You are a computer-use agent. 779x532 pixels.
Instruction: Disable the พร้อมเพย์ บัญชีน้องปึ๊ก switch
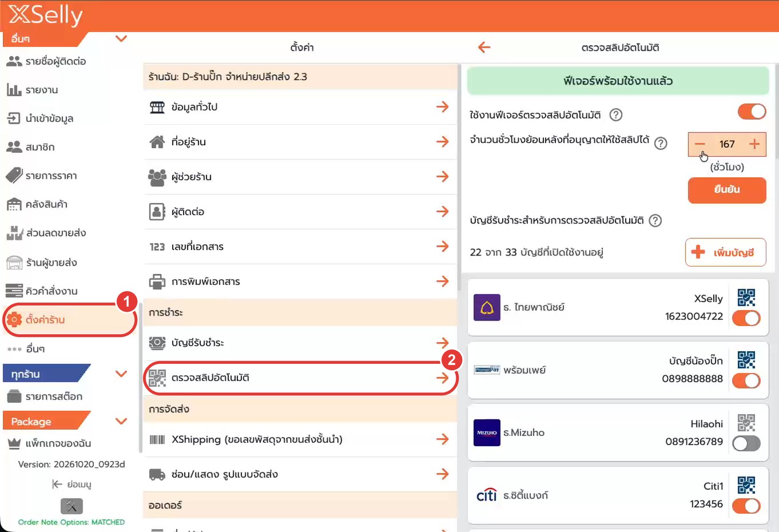click(746, 380)
